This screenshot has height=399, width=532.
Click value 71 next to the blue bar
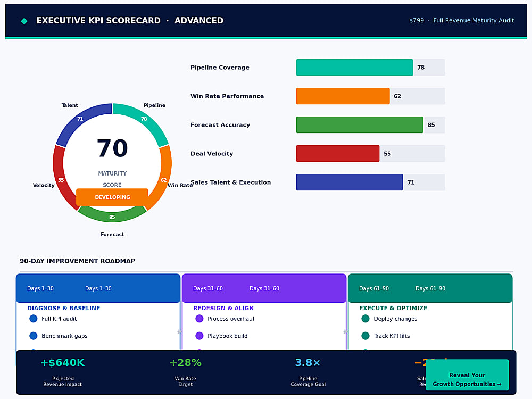(411, 182)
